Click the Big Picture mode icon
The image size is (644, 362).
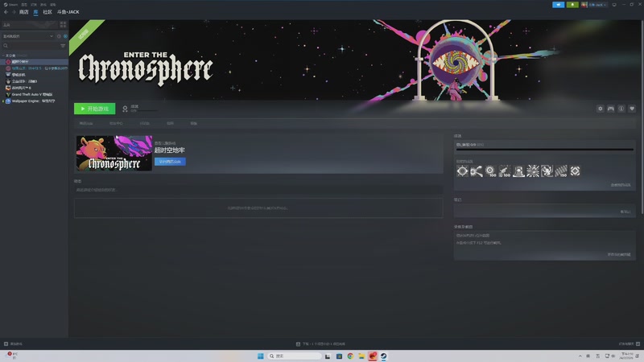614,5
